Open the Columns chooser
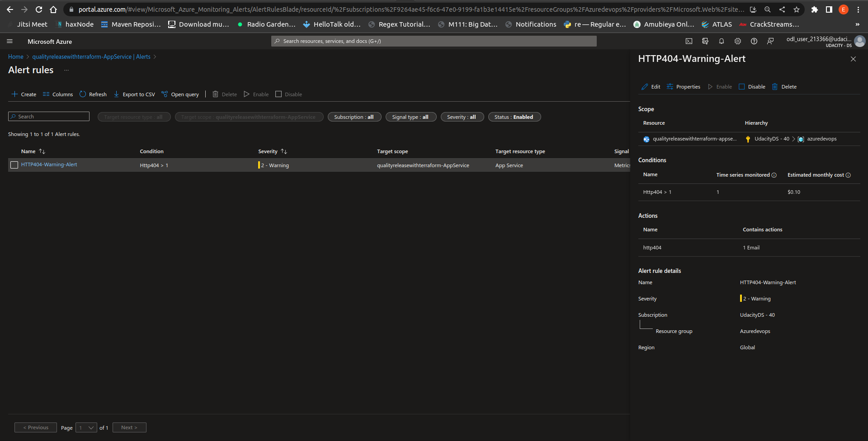 [58, 94]
